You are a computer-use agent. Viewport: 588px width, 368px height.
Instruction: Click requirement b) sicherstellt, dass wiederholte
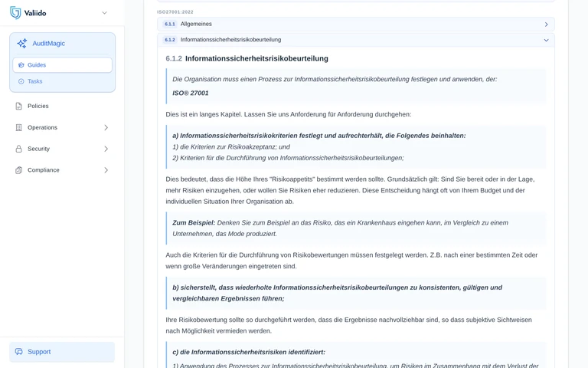[x=337, y=293]
